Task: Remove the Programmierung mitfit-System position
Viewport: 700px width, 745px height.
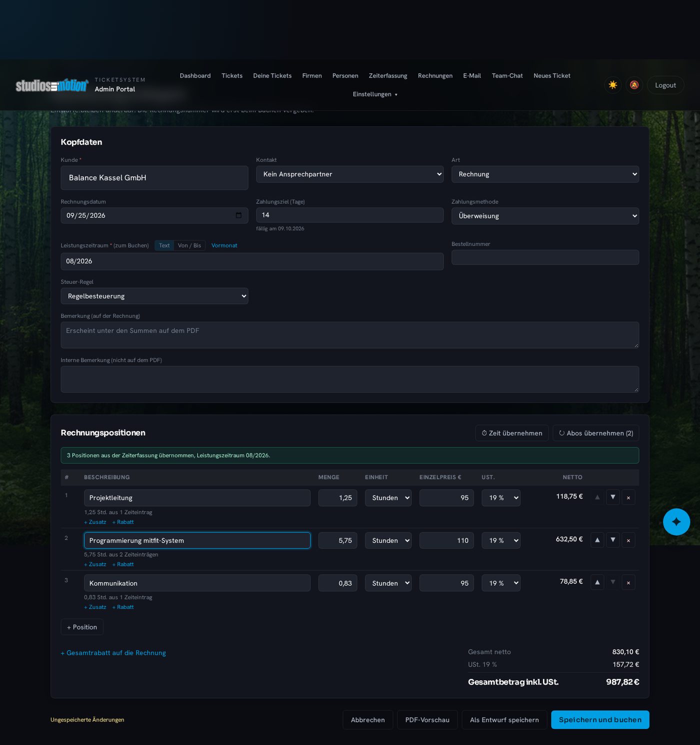Action: [628, 540]
